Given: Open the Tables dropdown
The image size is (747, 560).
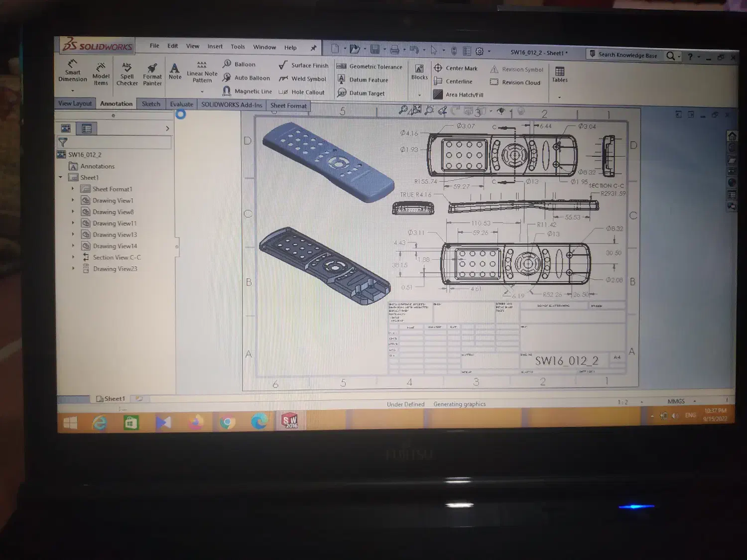Looking at the screenshot, I should pyautogui.click(x=559, y=98).
